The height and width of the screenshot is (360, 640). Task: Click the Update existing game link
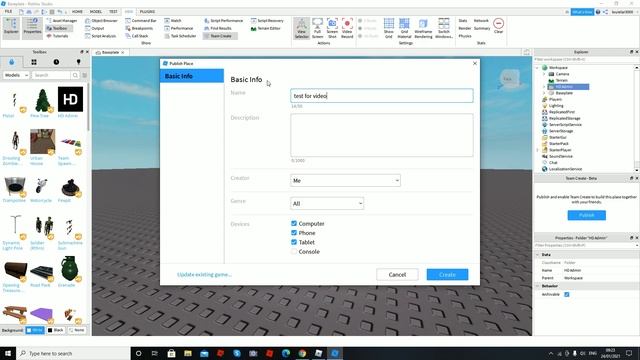tap(204, 275)
